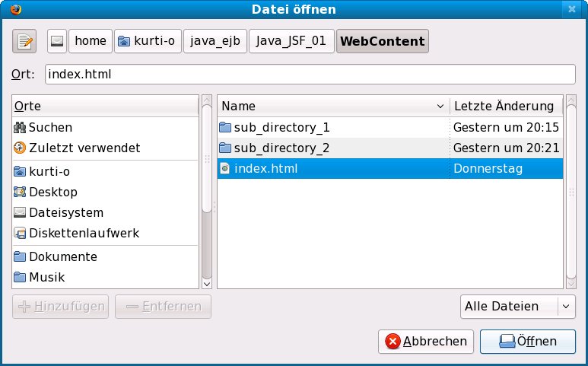
Task: Sort by Letzte Änderung column
Action: click(504, 106)
